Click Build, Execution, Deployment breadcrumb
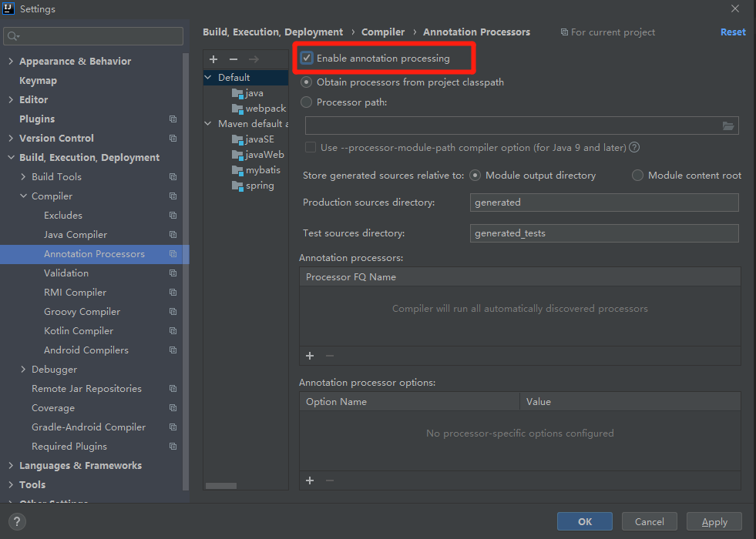Image resolution: width=756 pixels, height=539 pixels. point(273,32)
